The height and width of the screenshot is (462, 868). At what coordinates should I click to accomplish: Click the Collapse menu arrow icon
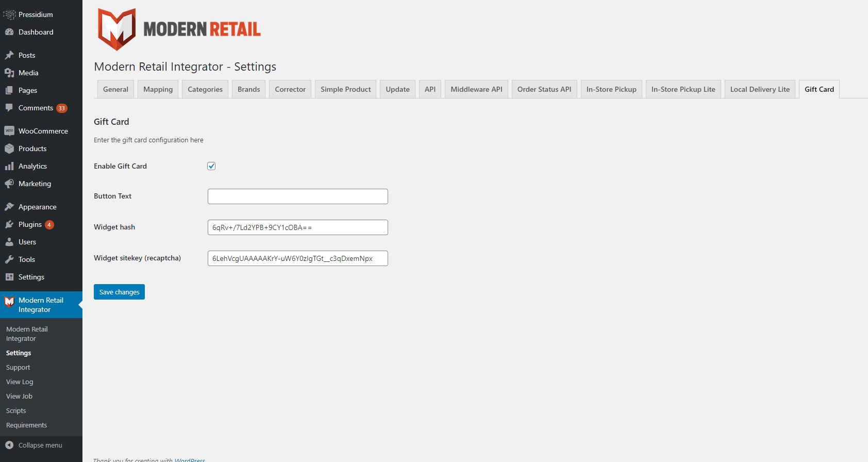click(9, 445)
